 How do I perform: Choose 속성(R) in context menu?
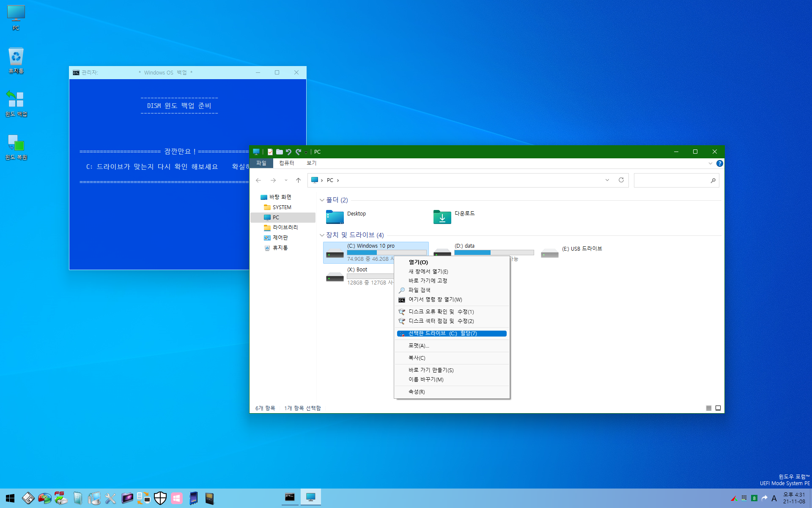click(x=452, y=392)
